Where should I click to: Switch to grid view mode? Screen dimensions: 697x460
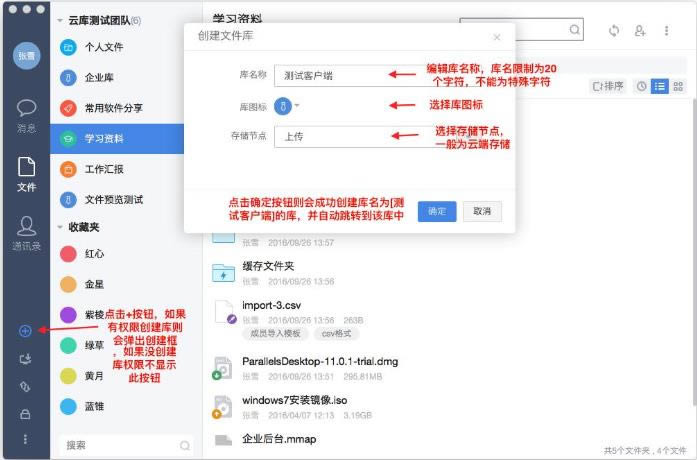678,86
